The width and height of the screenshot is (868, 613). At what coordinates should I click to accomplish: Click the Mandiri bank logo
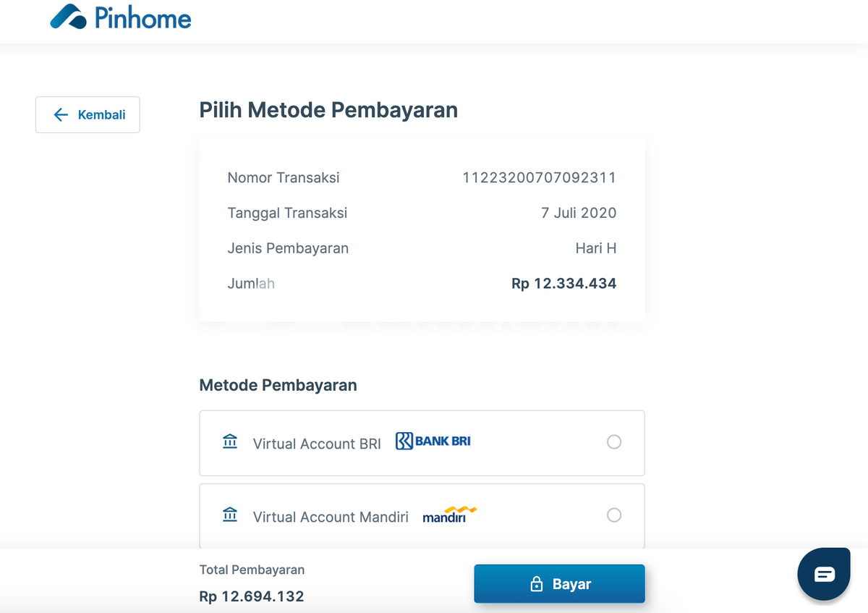(449, 515)
